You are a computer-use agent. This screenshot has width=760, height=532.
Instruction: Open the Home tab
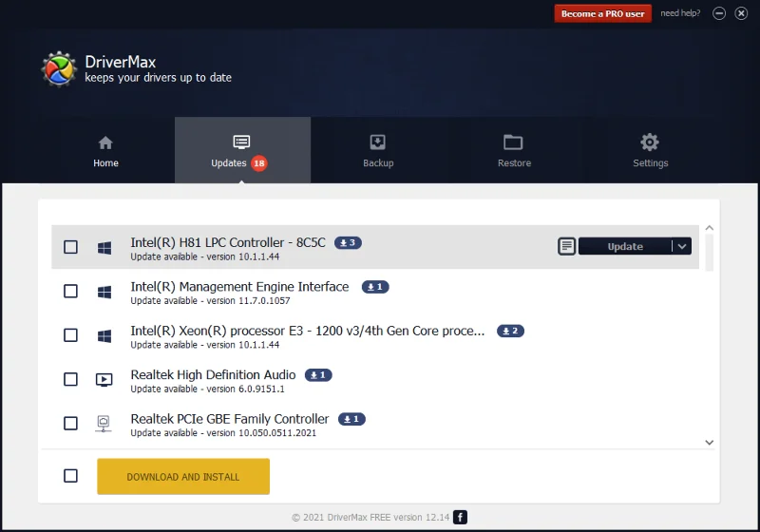[x=105, y=151]
